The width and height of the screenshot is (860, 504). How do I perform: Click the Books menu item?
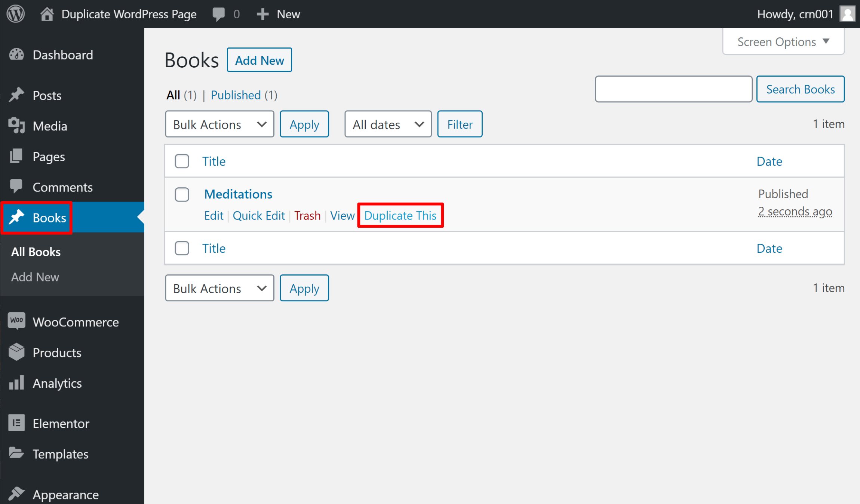(49, 217)
